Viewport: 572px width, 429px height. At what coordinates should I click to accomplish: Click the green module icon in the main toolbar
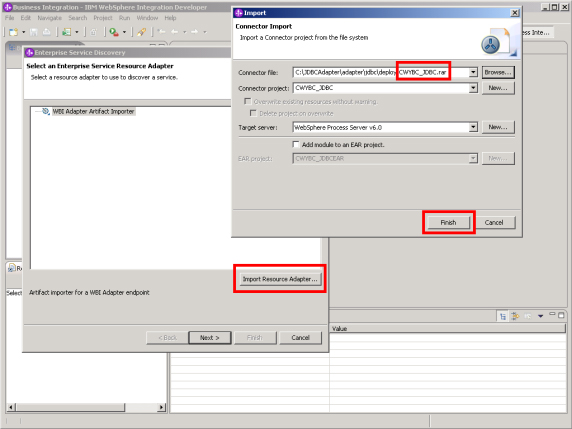coord(66,32)
